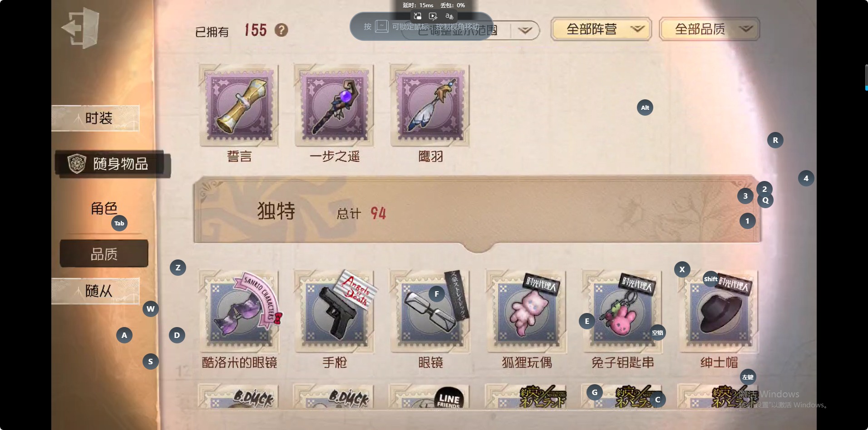The height and width of the screenshot is (430, 868).
Task: Collapse the 独特 category header
Action: [x=477, y=212]
